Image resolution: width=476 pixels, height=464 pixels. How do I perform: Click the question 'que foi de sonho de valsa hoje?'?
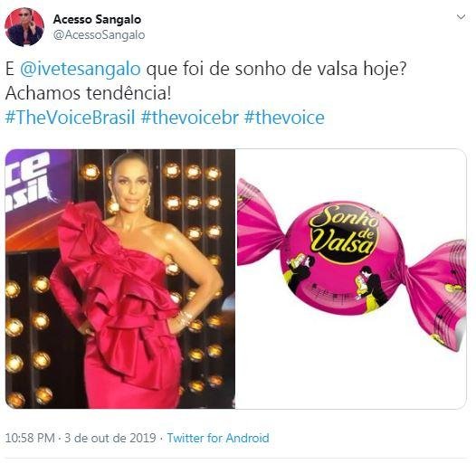[276, 69]
